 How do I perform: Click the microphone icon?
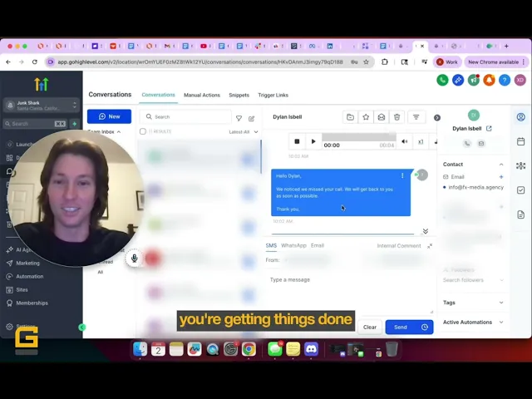point(135,259)
